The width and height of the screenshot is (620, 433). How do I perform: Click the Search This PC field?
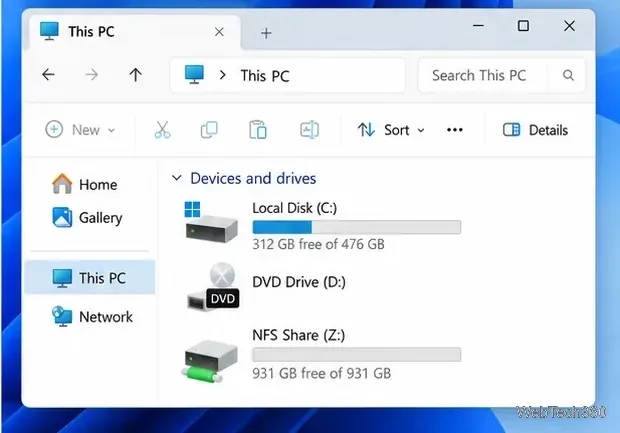[x=501, y=75]
